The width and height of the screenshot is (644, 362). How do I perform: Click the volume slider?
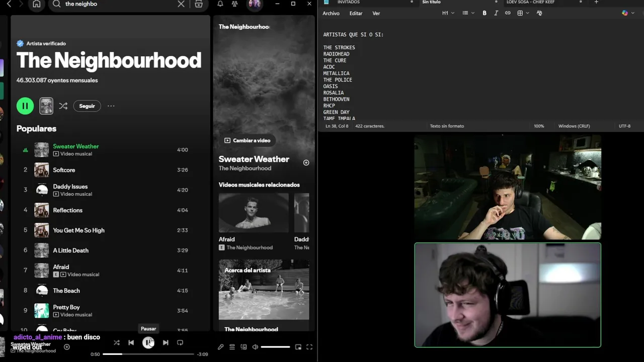point(275,347)
